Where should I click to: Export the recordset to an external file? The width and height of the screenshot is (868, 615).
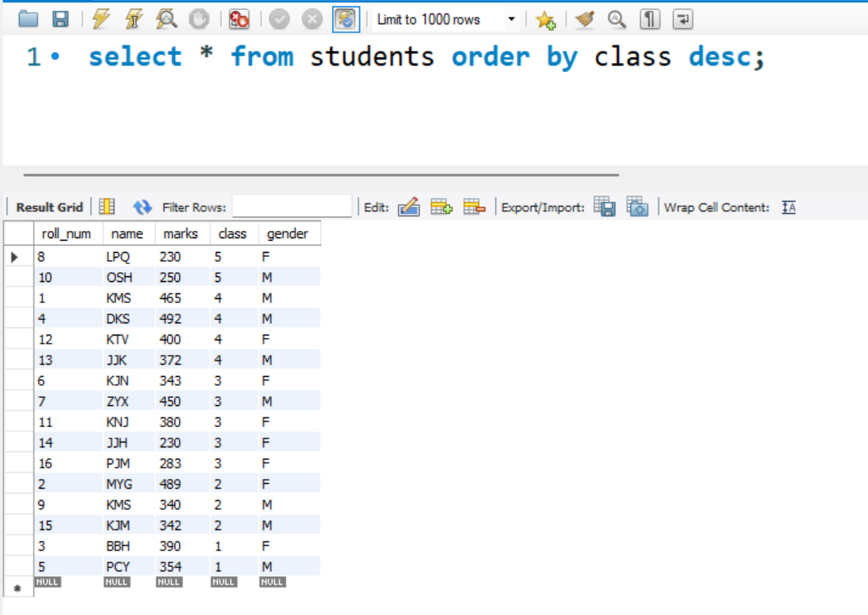pos(604,207)
